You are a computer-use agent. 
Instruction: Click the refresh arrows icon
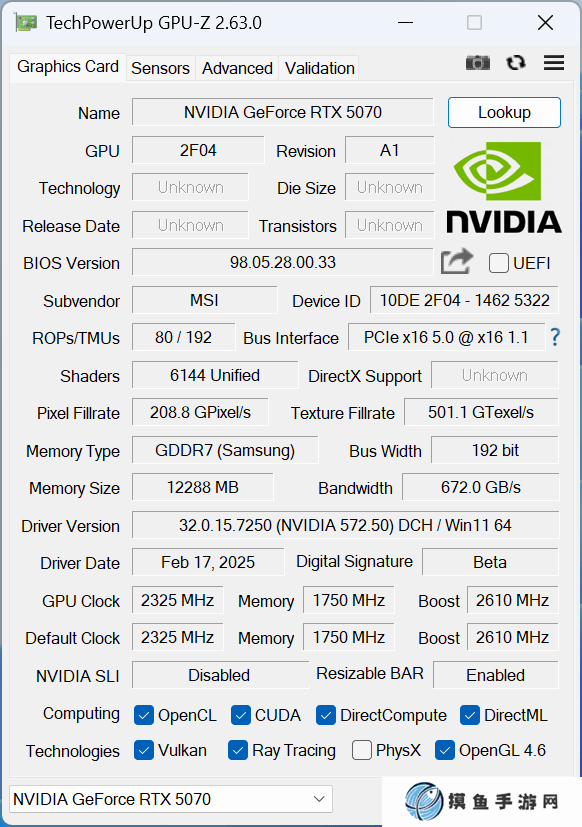coord(516,63)
